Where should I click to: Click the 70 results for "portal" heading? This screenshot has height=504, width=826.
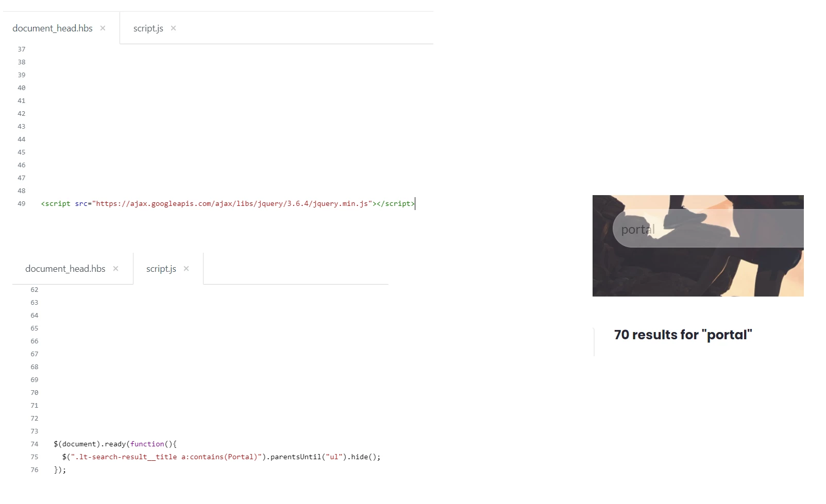point(683,335)
